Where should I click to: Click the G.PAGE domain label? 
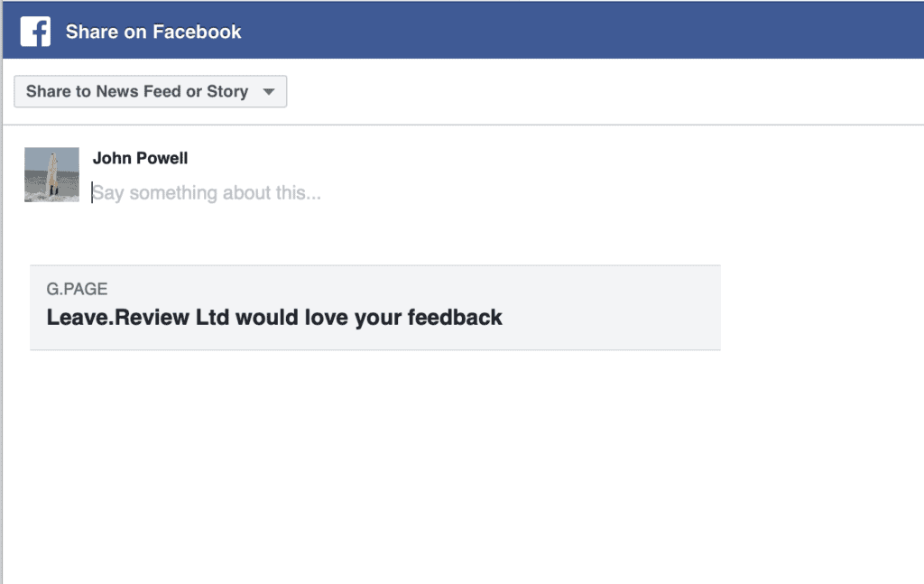pyautogui.click(x=77, y=290)
